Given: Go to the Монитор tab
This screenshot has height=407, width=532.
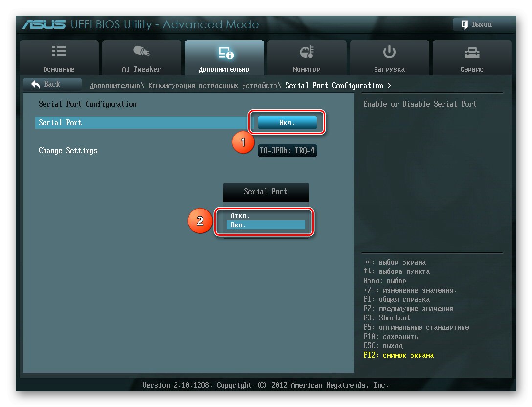Looking at the screenshot, I should point(307,58).
